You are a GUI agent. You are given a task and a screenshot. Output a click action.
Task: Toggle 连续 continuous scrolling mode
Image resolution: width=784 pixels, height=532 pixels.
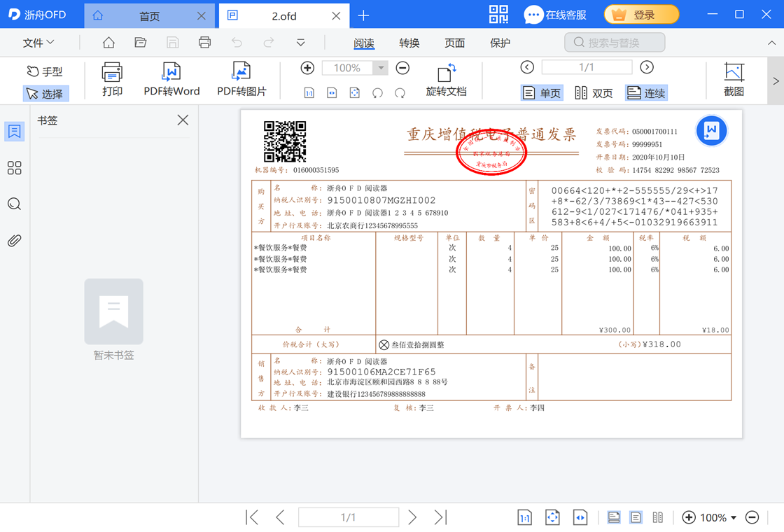(x=646, y=93)
